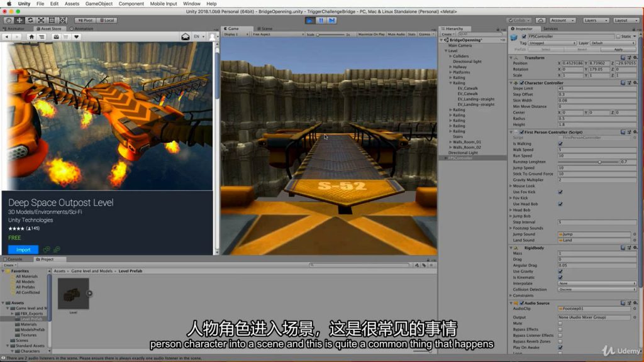
Task: Select the Rect transform tool
Action: click(x=52, y=20)
